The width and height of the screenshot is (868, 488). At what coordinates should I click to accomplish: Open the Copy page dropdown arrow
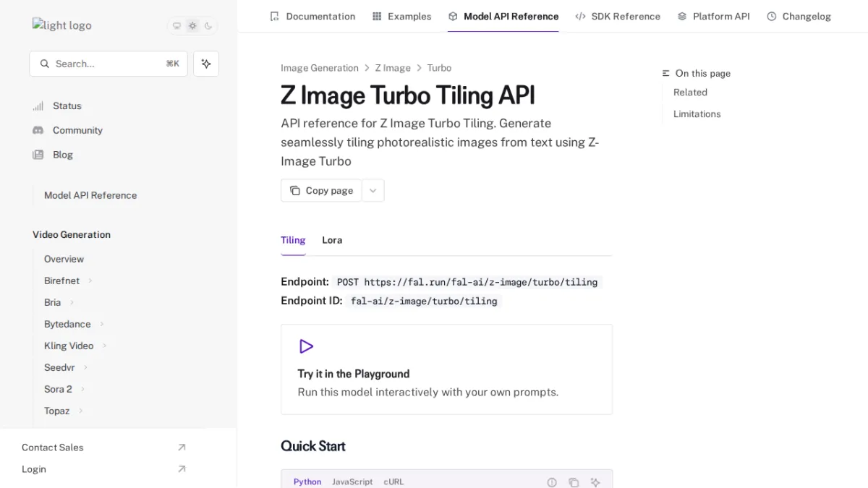(x=373, y=191)
